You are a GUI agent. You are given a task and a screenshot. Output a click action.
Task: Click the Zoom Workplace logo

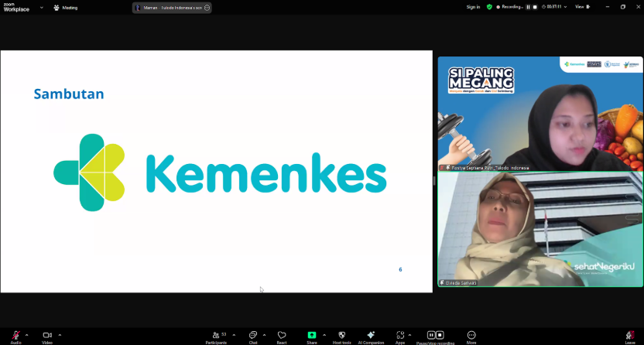(16, 8)
